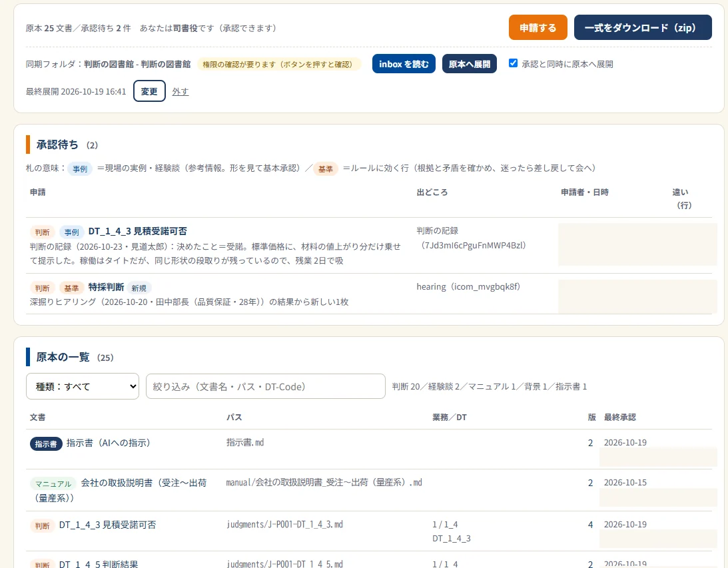Click the 原本の一覧 section heading
728x568 pixels.
tap(63, 357)
